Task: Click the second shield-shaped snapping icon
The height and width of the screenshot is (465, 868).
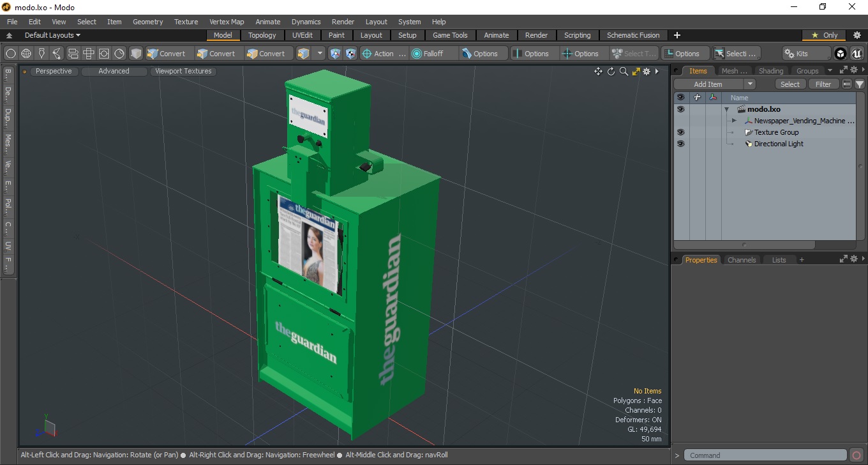Action: [x=350, y=54]
